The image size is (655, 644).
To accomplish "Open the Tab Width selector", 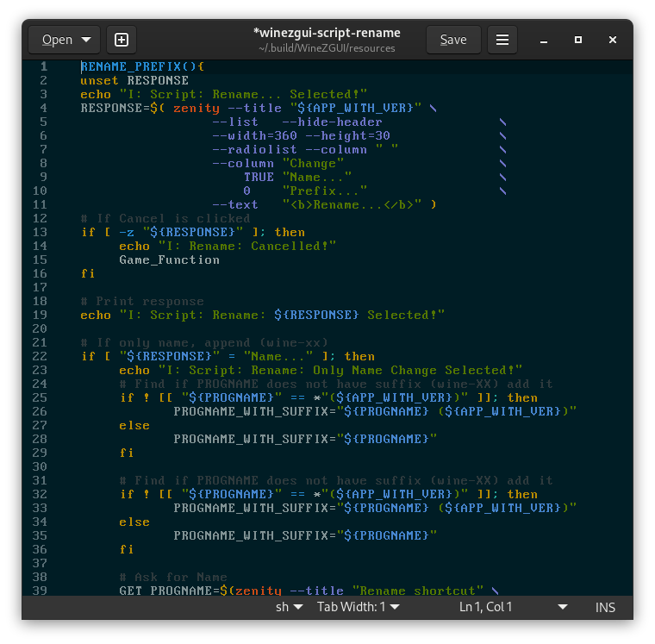I will pos(358,607).
